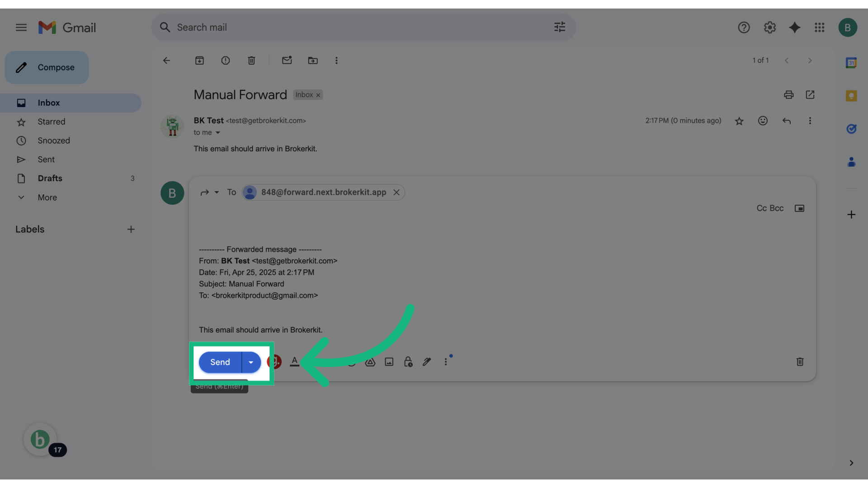Viewport: 868px width, 488px height.
Task: Click BK Test sender avatar
Action: click(x=172, y=126)
